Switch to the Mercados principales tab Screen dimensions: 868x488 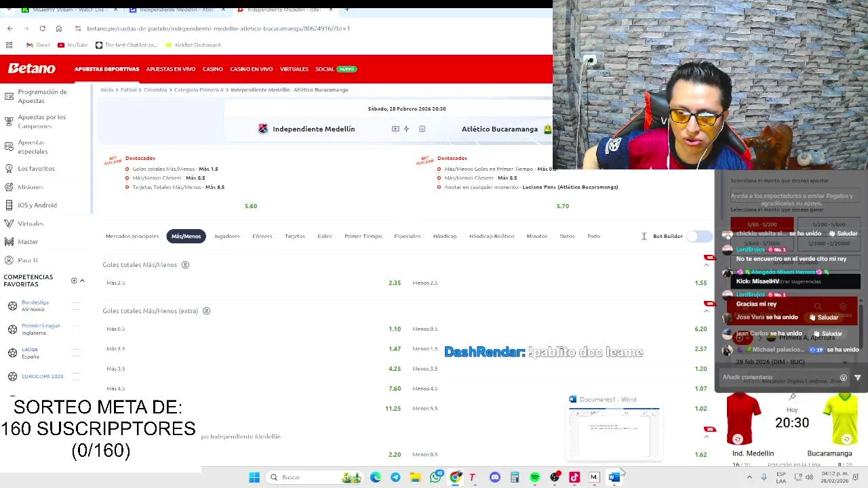[x=132, y=236]
